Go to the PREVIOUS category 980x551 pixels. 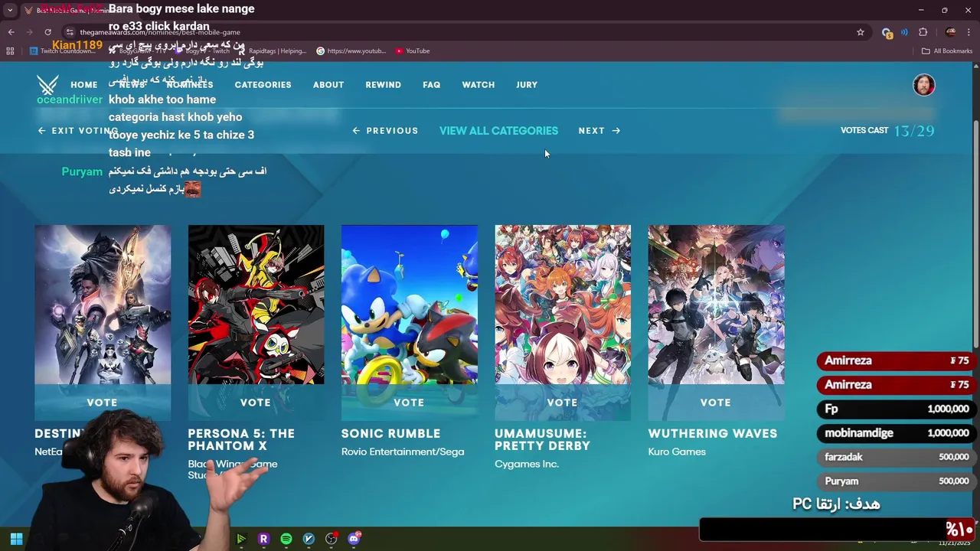(x=385, y=131)
